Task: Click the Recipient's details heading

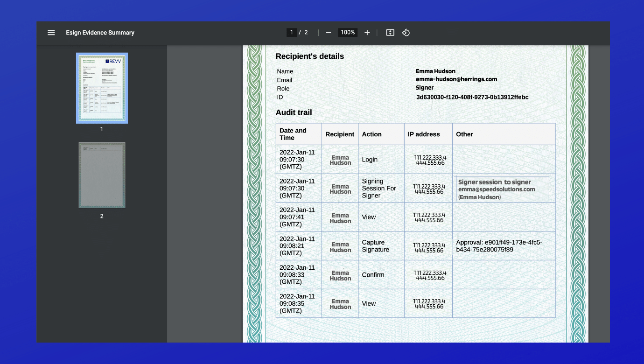Action: (309, 56)
